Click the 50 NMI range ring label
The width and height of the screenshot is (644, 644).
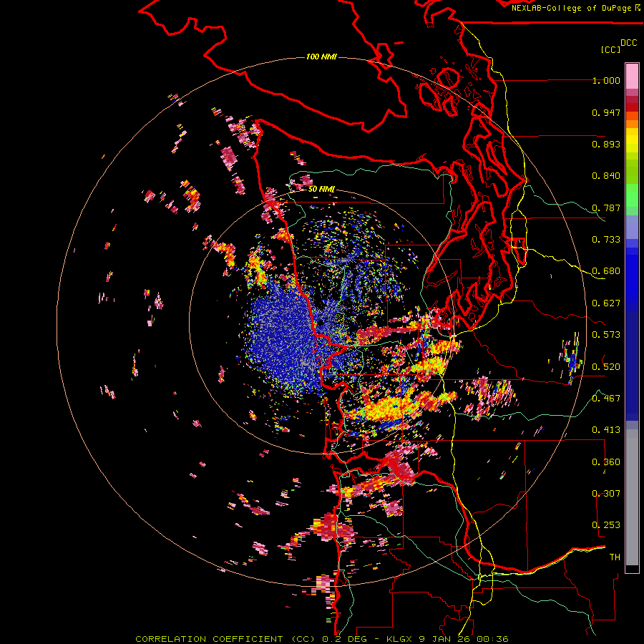[x=321, y=189]
